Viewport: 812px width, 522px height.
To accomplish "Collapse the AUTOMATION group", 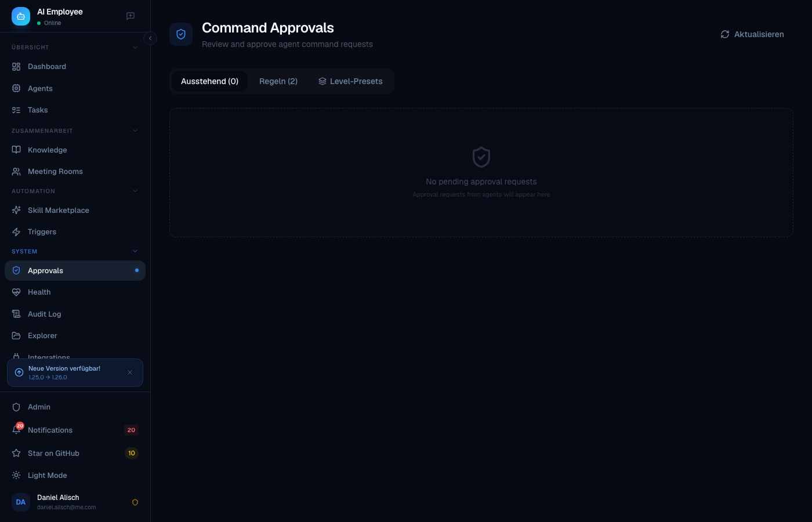I will [x=135, y=191].
